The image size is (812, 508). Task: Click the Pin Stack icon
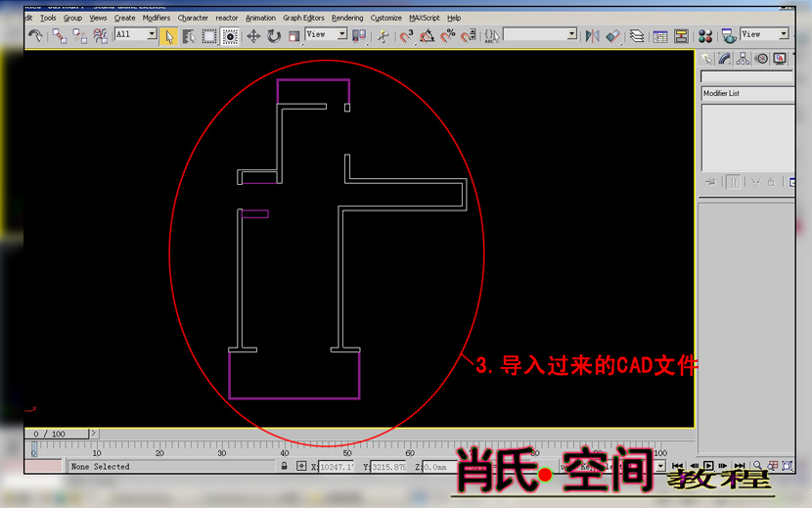tap(711, 182)
